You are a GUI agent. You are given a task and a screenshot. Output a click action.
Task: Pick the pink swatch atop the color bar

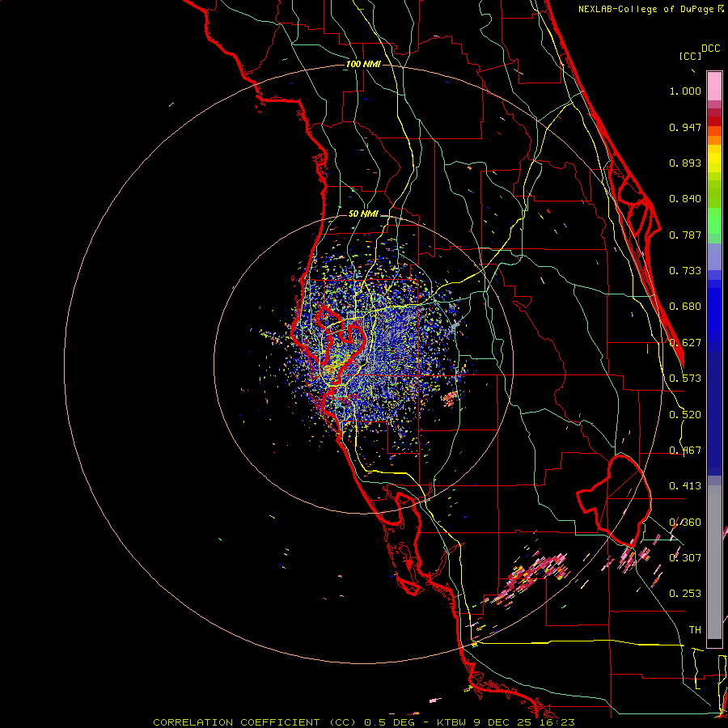[714, 87]
